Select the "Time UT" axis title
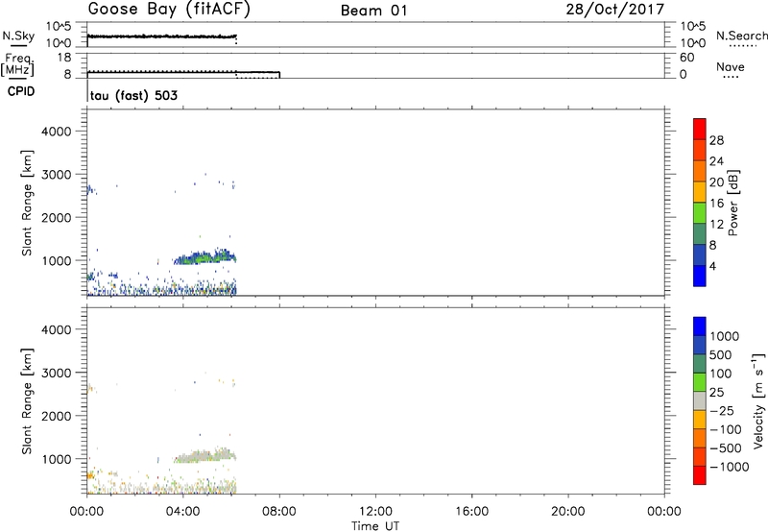Screen dimensions: 768x532 click(x=375, y=525)
